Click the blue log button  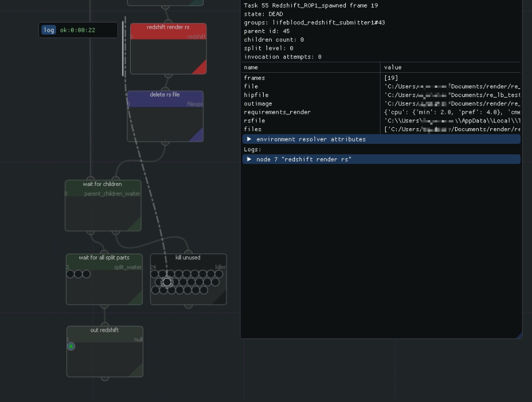pyautogui.click(x=49, y=30)
